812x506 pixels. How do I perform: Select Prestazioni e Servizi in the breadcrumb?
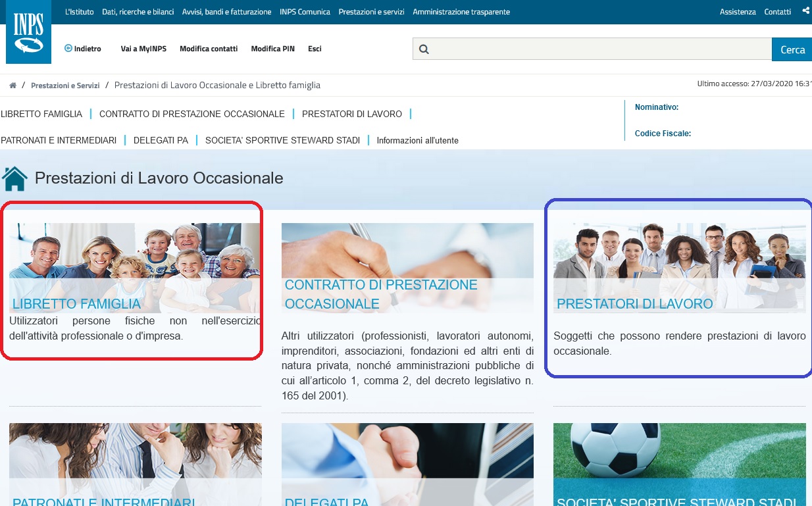[x=65, y=85]
